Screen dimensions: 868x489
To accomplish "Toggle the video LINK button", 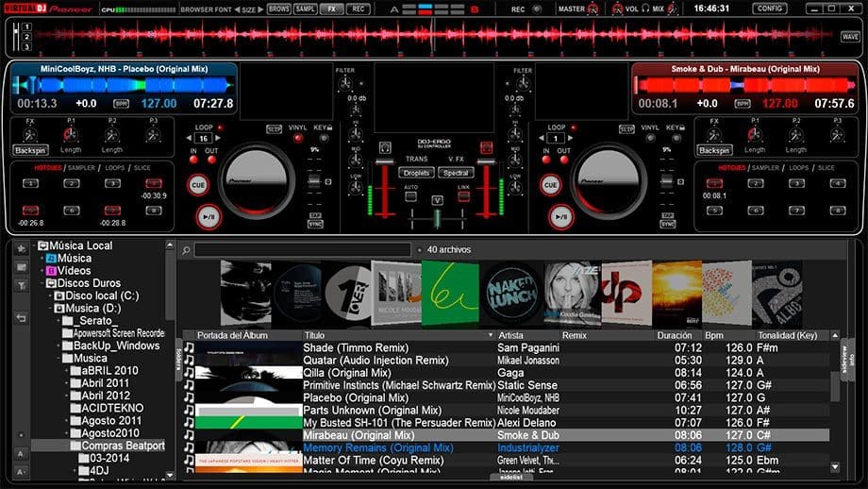I will (464, 196).
